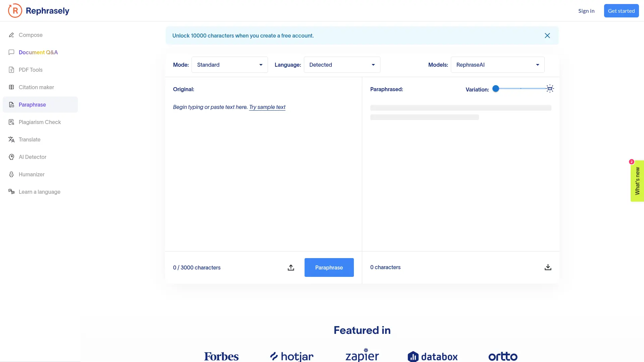This screenshot has height=362, width=644.
Task: Open the Mode dropdown showing Standard
Action: click(230, 65)
